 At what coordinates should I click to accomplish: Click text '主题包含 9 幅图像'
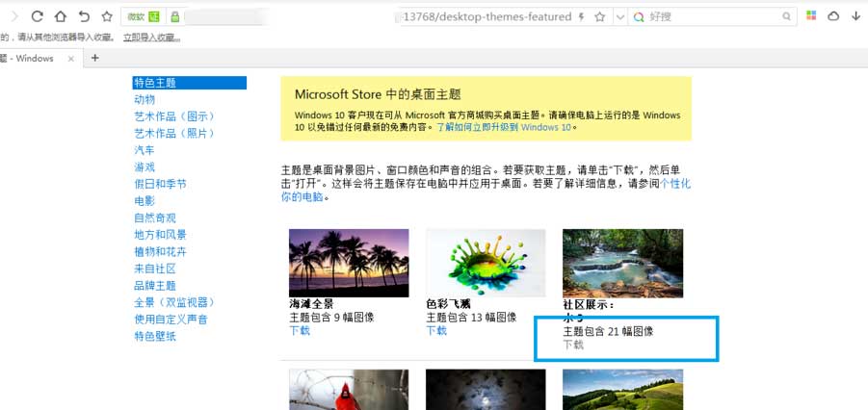[x=331, y=318]
